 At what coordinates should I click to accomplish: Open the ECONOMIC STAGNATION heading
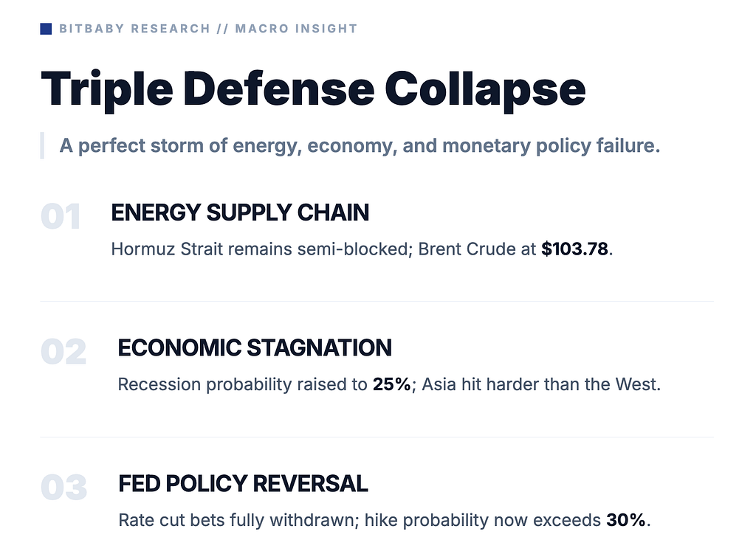pyautogui.click(x=255, y=347)
